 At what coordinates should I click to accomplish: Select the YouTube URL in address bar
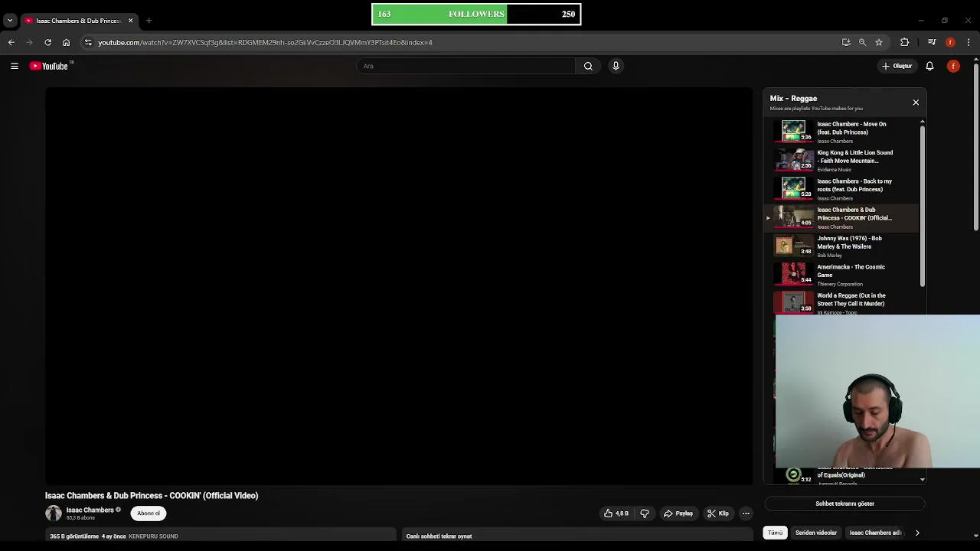265,42
